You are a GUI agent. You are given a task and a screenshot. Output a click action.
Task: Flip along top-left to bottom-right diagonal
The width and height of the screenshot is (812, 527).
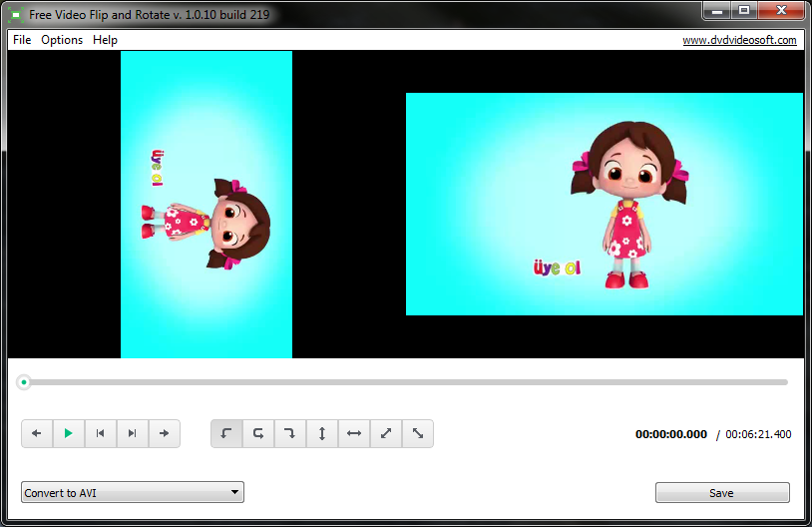click(418, 433)
